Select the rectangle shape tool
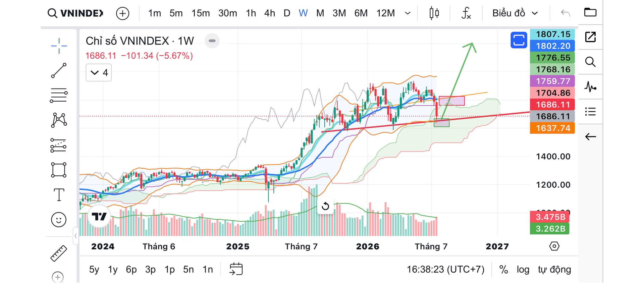The image size is (644, 297). coord(59,170)
